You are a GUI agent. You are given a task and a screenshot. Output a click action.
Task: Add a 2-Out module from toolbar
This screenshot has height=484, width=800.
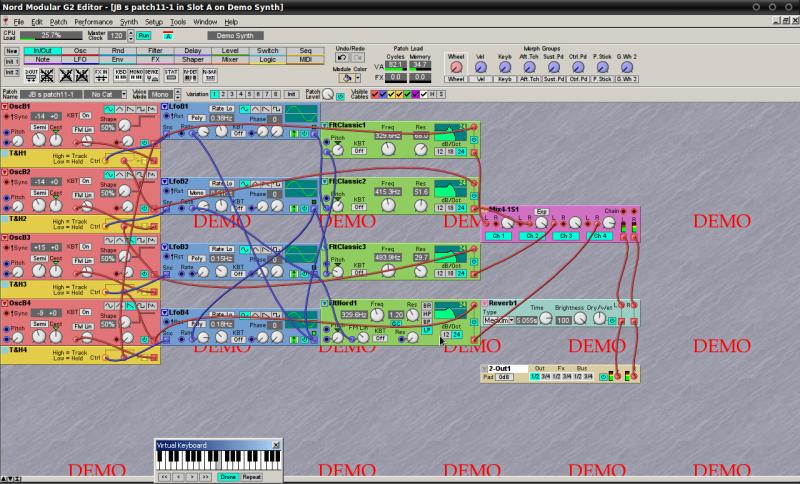(x=32, y=75)
